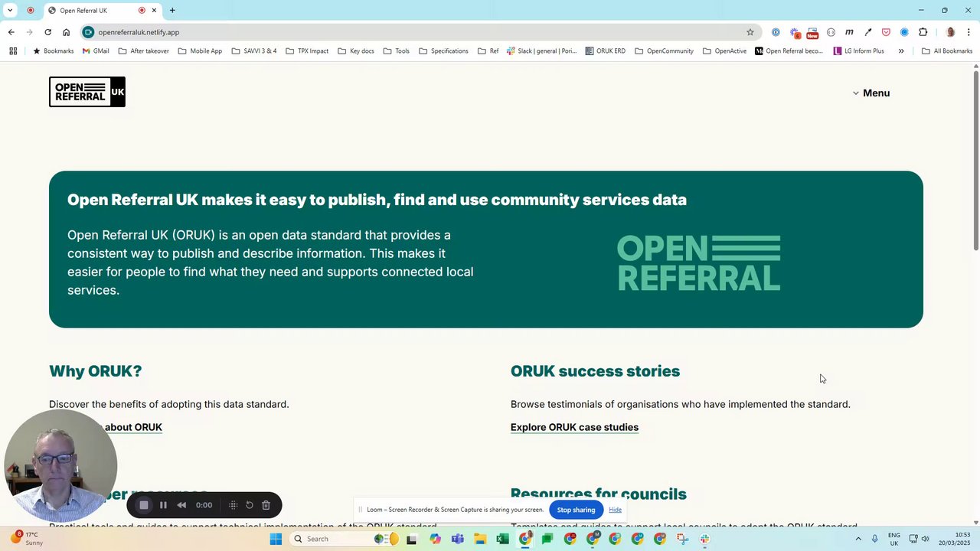Pause the Loom recording
This screenshot has width=980, height=551.
(x=163, y=505)
